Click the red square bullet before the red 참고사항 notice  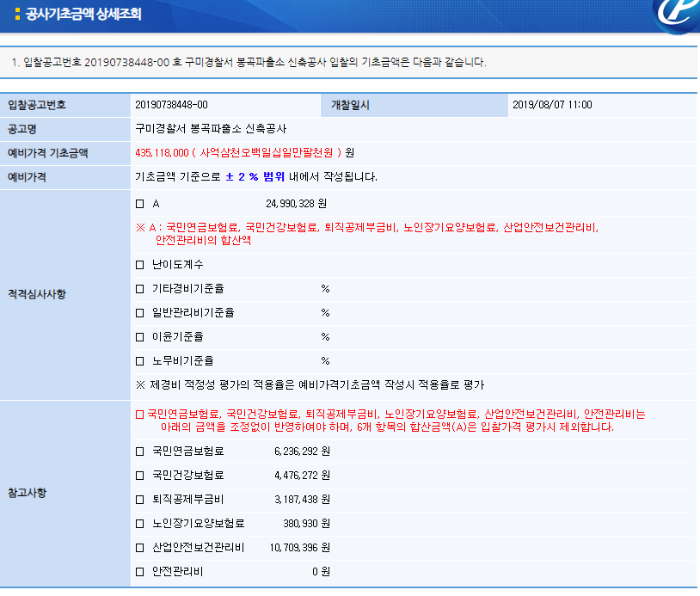pos(139,415)
